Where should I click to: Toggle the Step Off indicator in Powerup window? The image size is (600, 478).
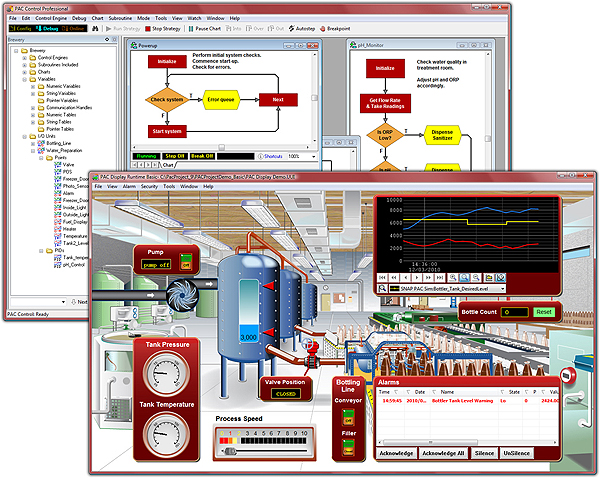click(x=175, y=156)
